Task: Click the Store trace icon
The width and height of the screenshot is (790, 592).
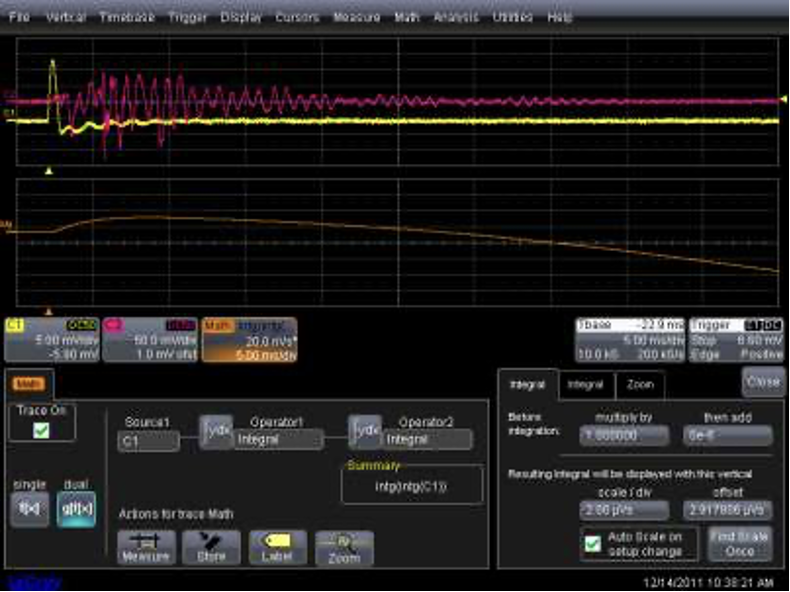Action: click(211, 547)
